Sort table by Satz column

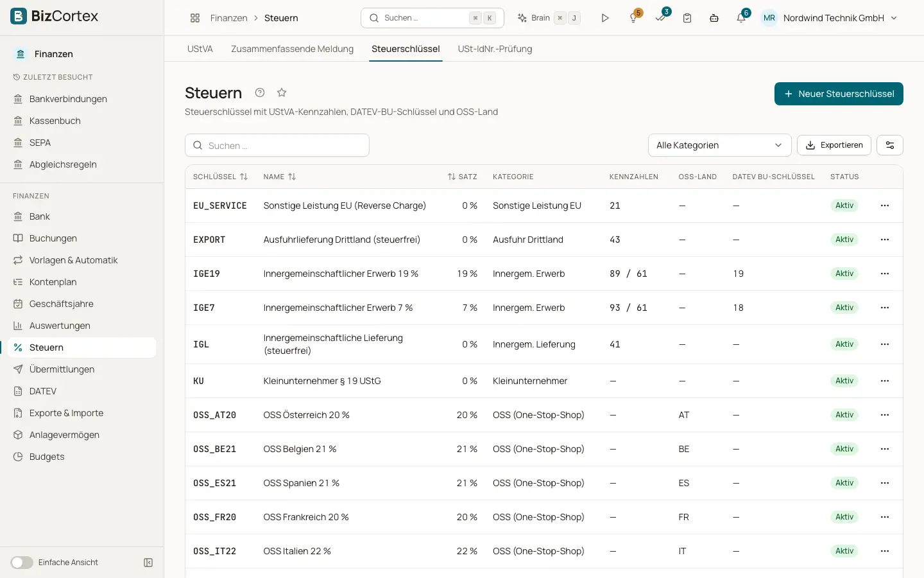[x=462, y=177]
